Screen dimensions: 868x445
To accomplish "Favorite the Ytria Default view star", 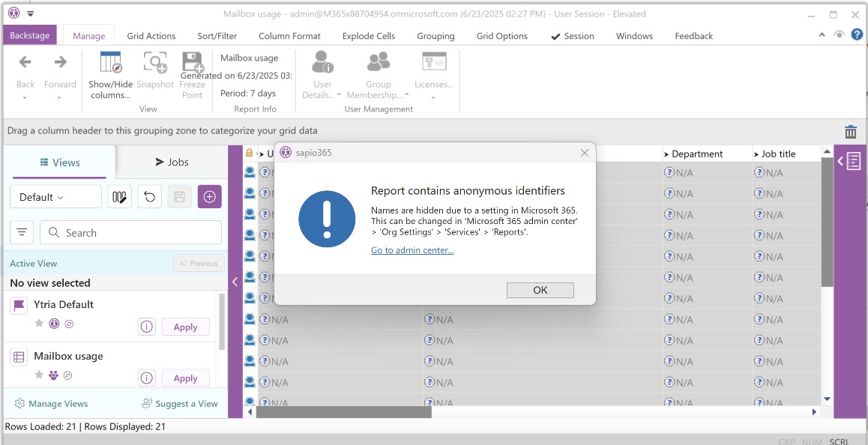I will coord(39,324).
